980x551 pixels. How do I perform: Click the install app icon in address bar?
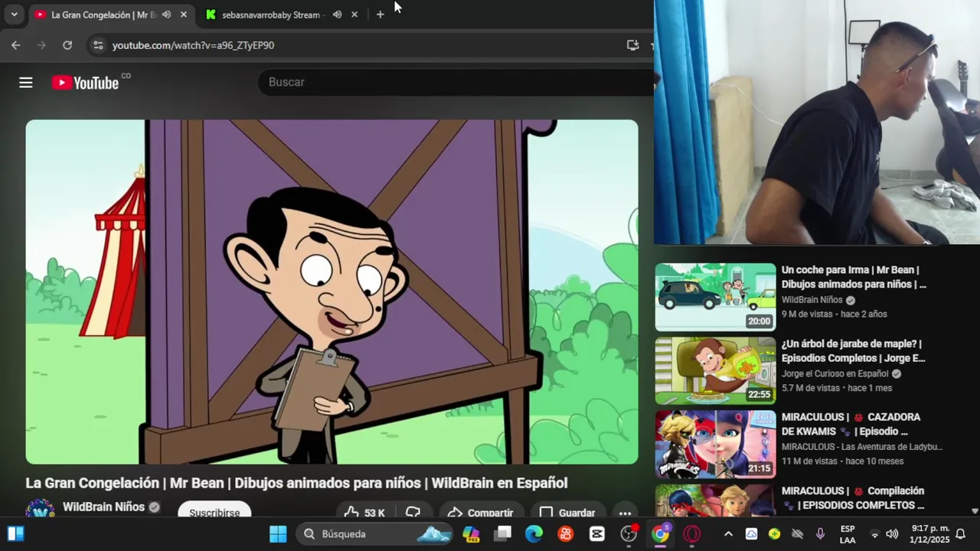click(x=632, y=45)
